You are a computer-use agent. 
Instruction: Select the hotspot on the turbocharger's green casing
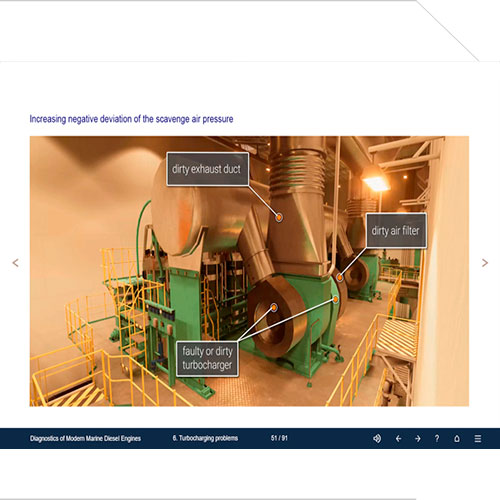tap(336, 299)
